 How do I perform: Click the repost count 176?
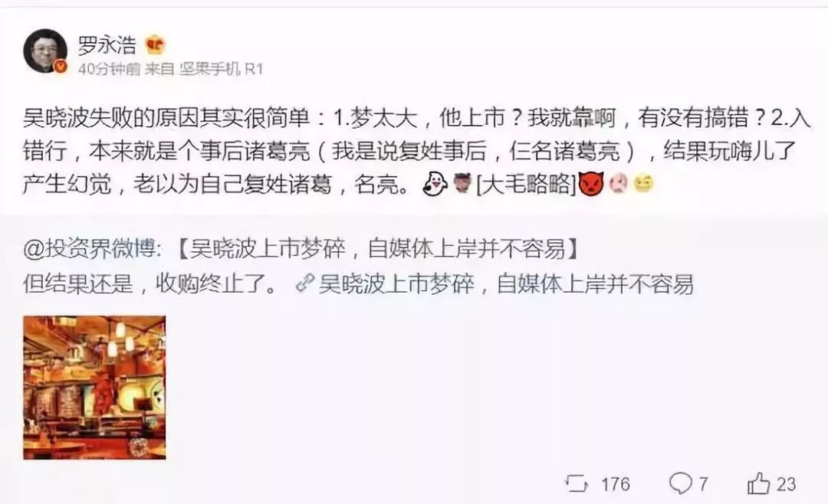tap(616, 484)
